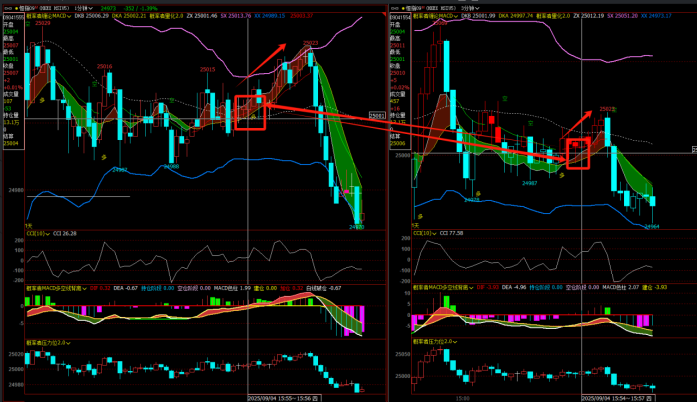Click the link icon in left chart header

tap(5, 8)
